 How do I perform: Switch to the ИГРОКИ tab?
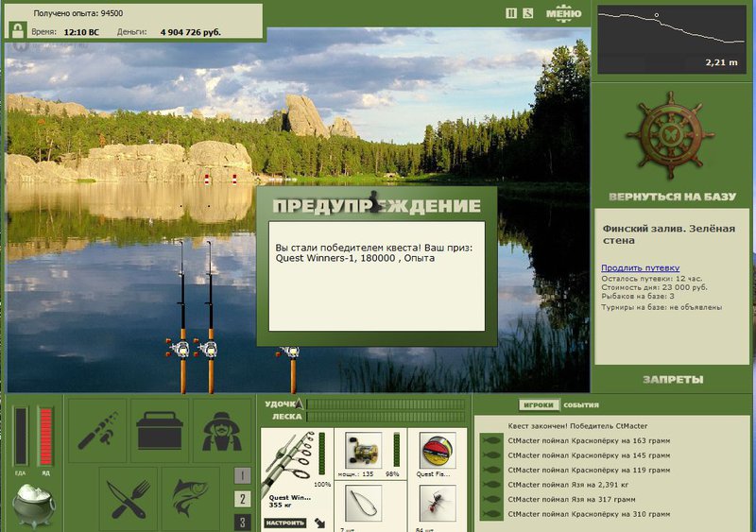539,405
